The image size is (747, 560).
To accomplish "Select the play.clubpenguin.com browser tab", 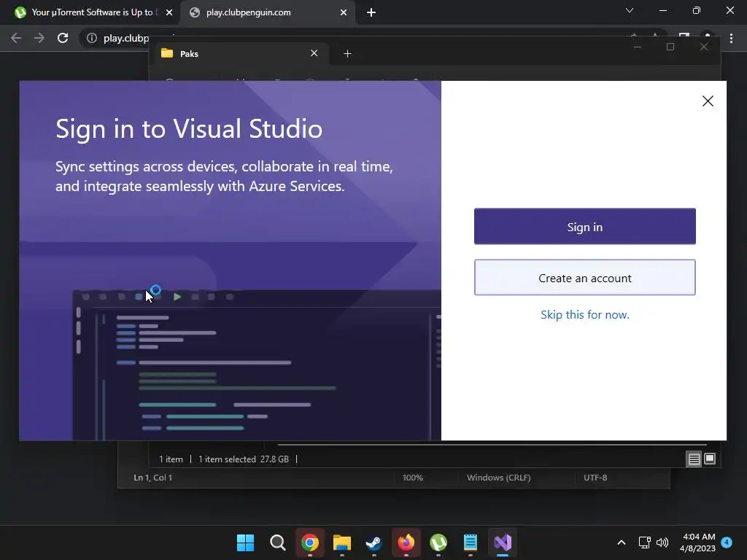I will click(267, 12).
